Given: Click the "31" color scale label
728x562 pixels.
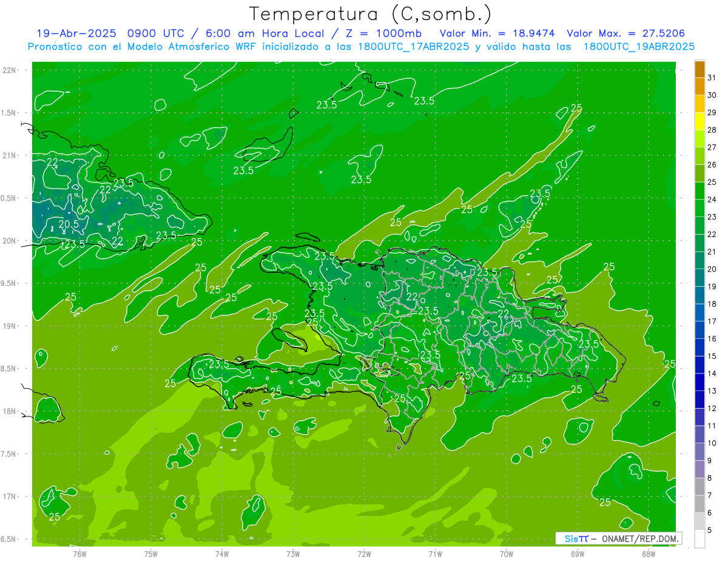Looking at the screenshot, I should coord(712,78).
